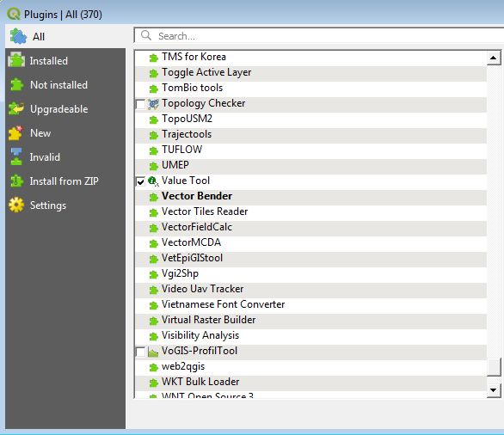Screen dimensions: 504x435
Task: Open the New plugins tab
Action: pos(65,133)
